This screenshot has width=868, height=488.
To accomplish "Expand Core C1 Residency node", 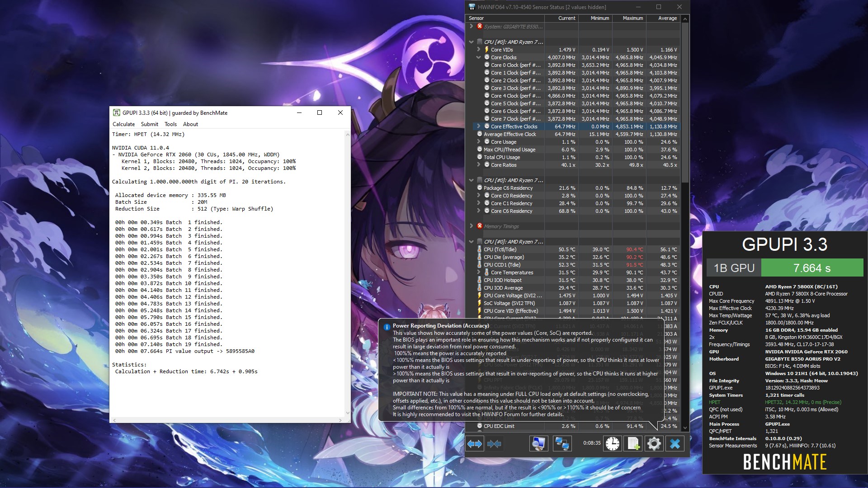I will point(479,203).
